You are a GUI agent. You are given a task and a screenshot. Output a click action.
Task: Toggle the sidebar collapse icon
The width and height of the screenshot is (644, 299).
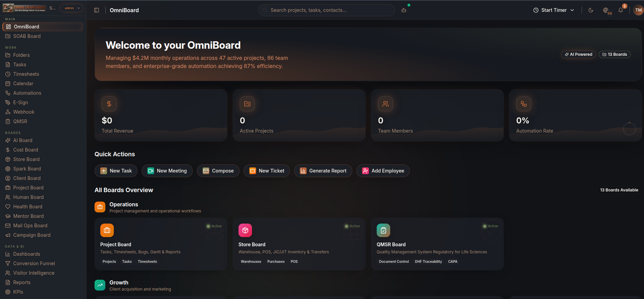(97, 10)
